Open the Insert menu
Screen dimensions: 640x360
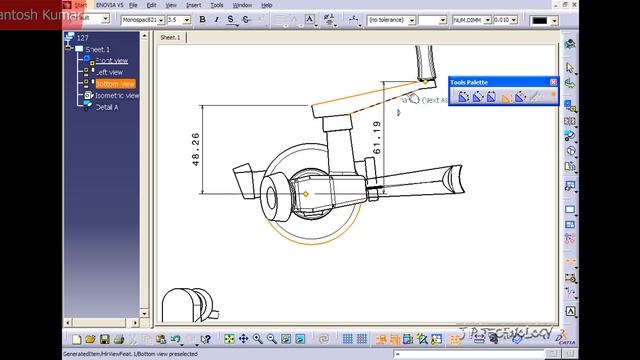pos(193,5)
